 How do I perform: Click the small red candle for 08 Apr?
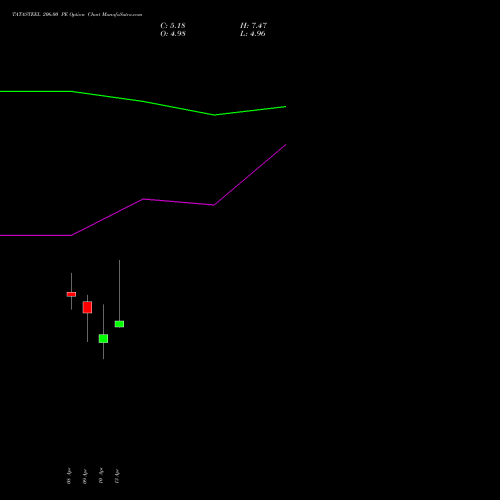click(71, 294)
